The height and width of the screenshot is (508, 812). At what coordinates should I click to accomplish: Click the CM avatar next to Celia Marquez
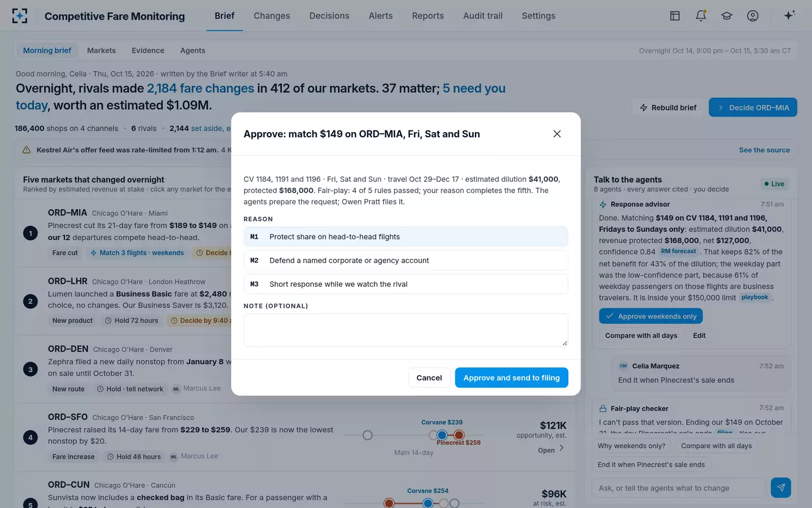623,366
